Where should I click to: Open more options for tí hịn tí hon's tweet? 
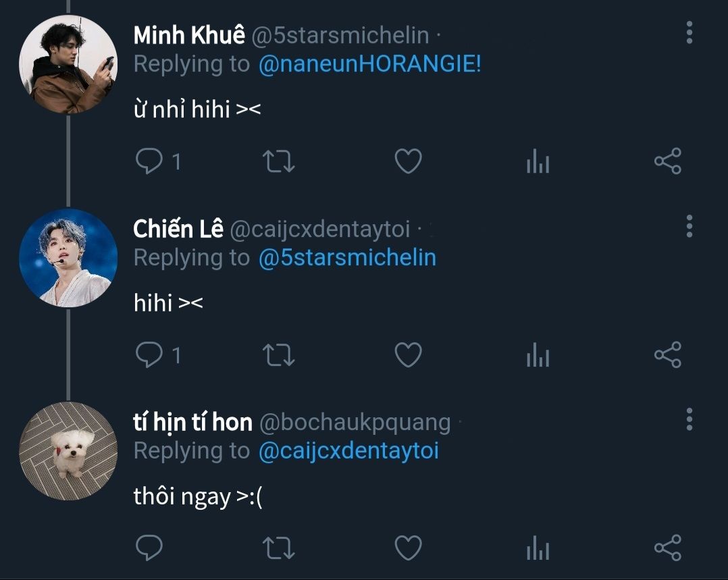pos(689,419)
